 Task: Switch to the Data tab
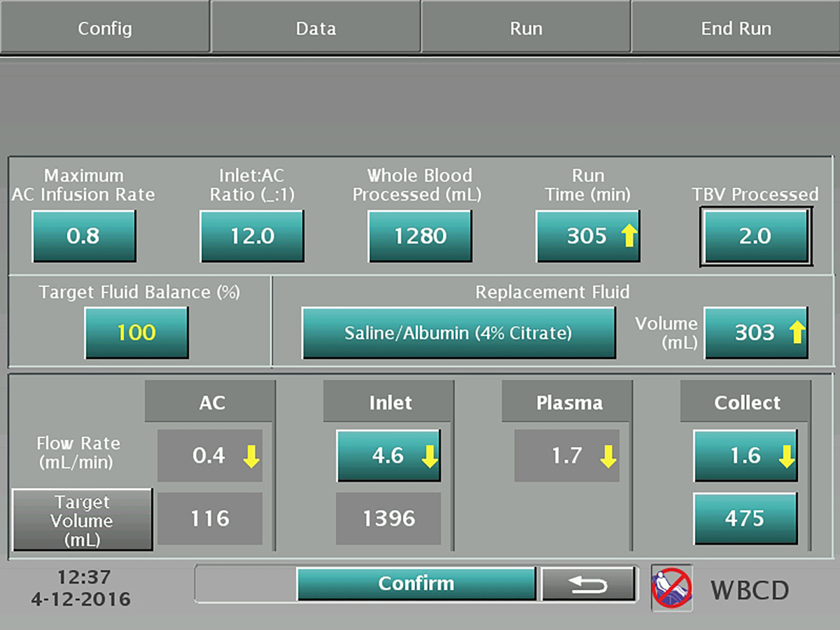pos(316,29)
